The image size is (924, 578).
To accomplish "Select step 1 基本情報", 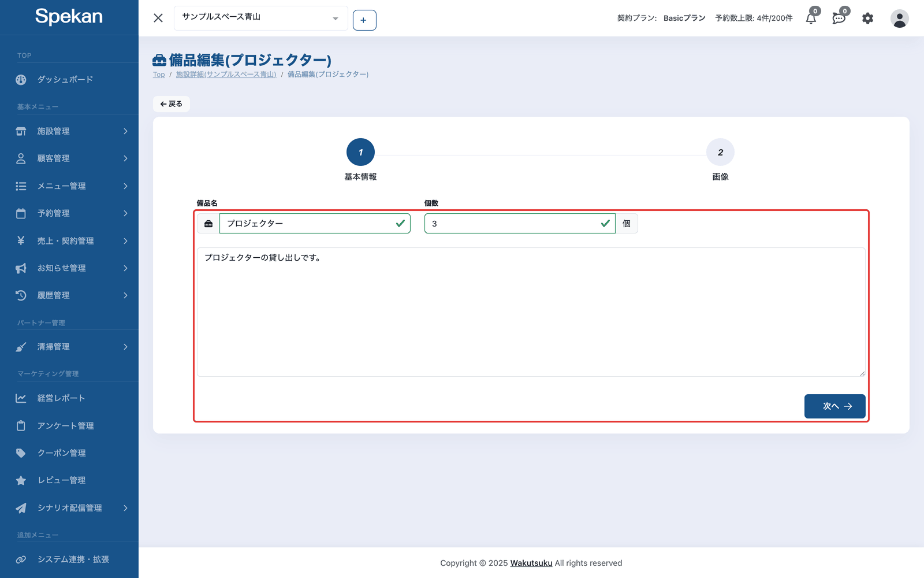I will pos(360,153).
